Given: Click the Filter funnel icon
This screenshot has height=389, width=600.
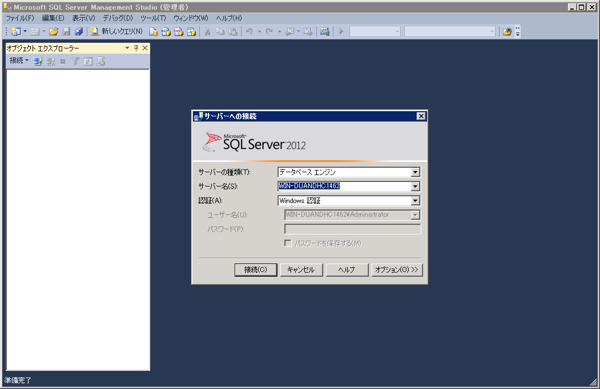Looking at the screenshot, I should tap(75, 61).
